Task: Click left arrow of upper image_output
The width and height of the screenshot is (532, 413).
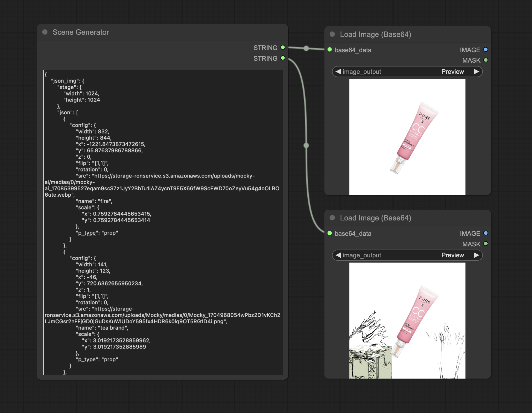Action: 338,72
